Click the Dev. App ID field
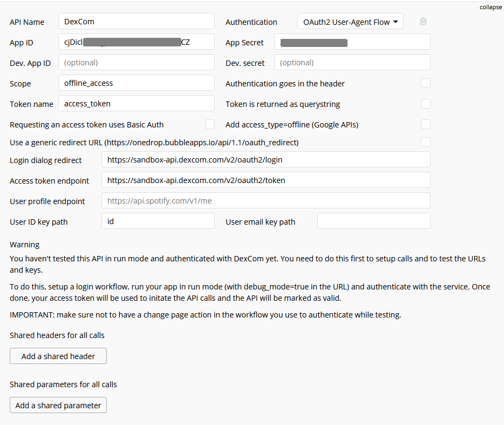Screen dimensions: 504x425 click(136, 63)
